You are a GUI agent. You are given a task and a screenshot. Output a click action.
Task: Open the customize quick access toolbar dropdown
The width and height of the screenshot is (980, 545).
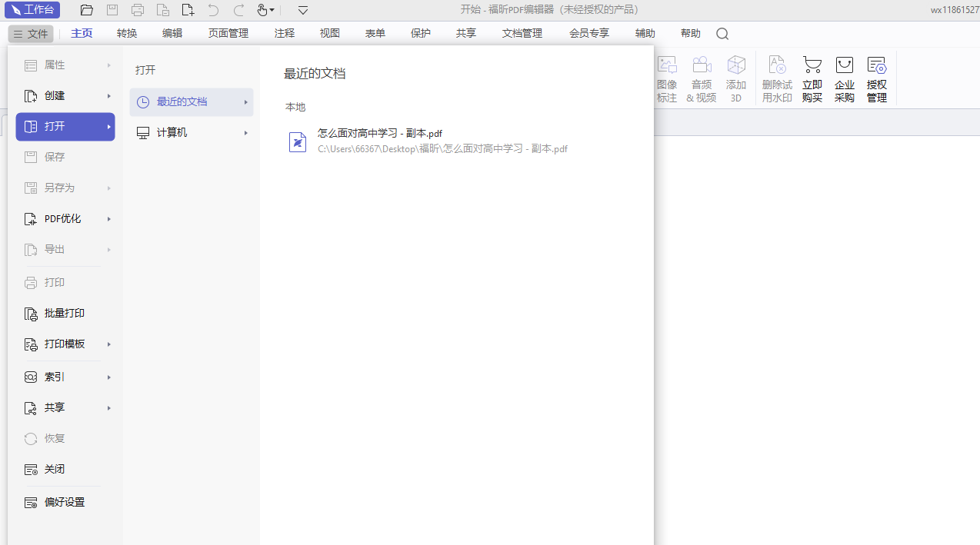click(303, 10)
